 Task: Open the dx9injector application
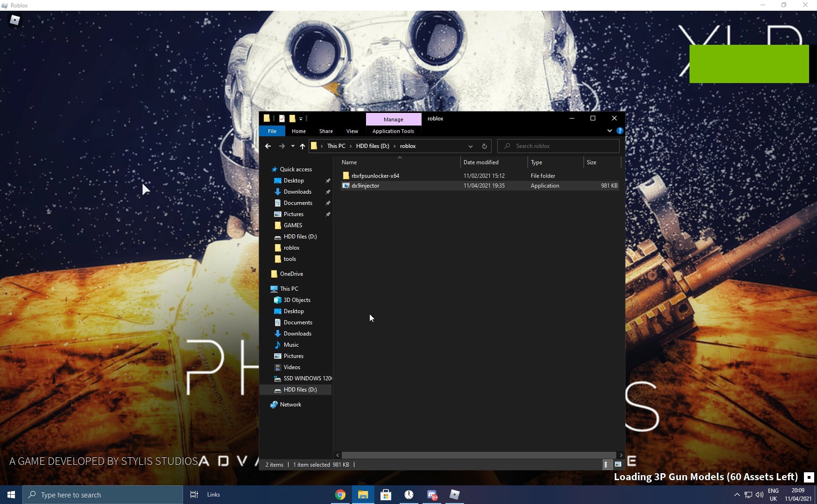[365, 186]
